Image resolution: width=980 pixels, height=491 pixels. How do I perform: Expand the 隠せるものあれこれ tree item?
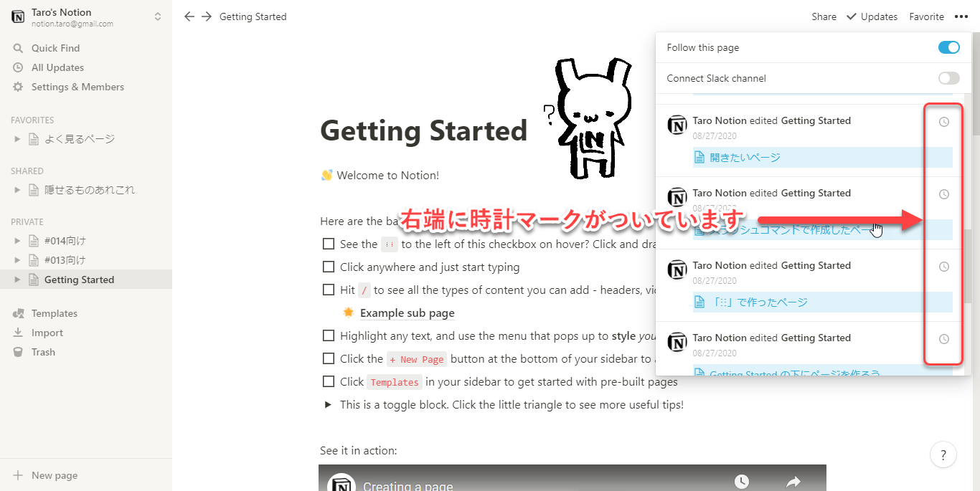[x=17, y=190]
